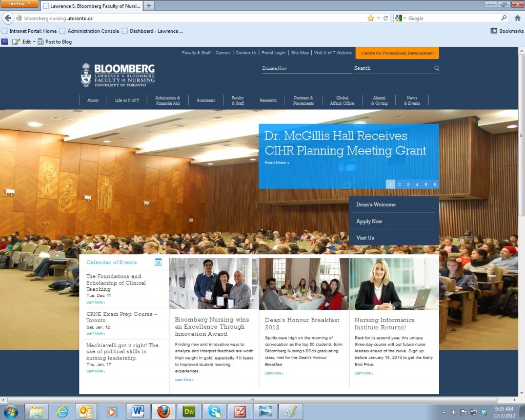Open Windows Explorer from the taskbar
This screenshot has height=420, width=525.
point(36,412)
